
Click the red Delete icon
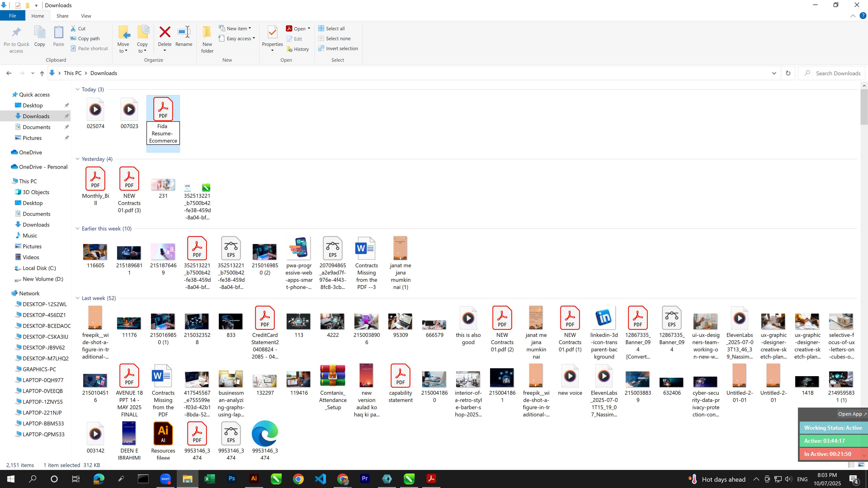pyautogui.click(x=164, y=32)
